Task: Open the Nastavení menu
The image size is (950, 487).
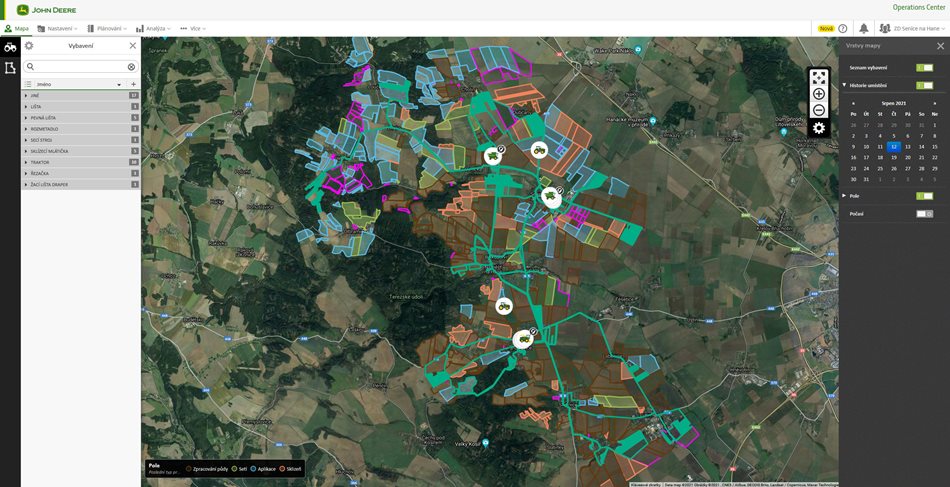Action: pos(58,28)
